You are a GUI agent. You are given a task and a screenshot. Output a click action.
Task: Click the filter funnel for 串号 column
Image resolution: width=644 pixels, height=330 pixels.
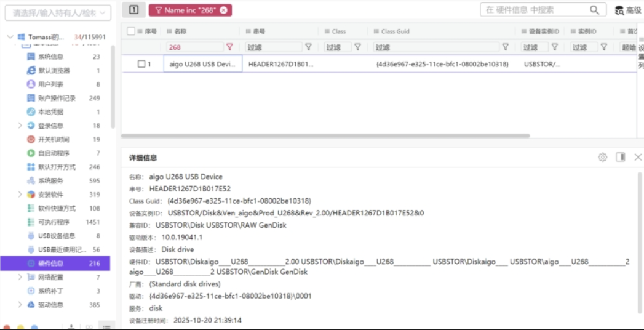(x=308, y=47)
